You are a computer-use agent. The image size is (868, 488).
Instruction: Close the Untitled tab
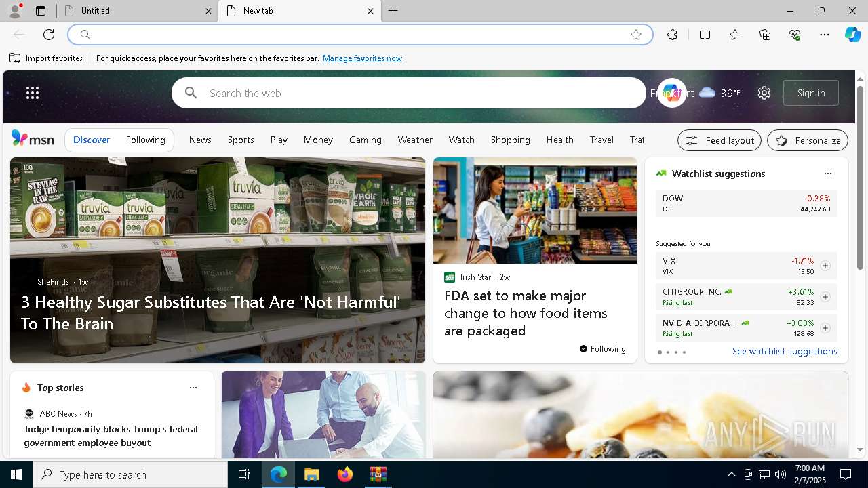[208, 11]
